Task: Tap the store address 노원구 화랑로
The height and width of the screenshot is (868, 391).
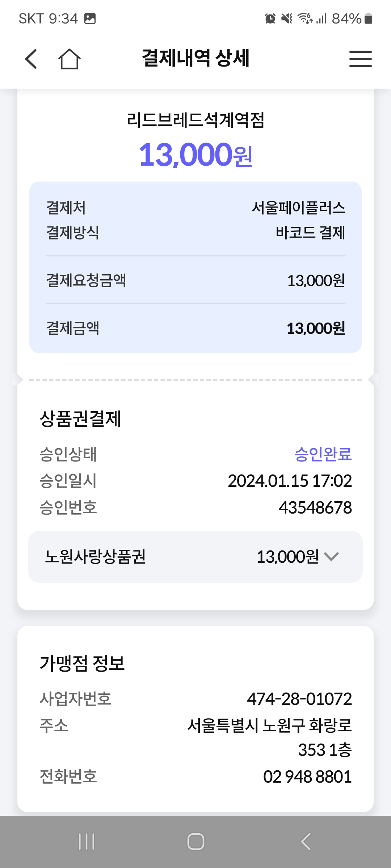Action: click(x=270, y=726)
